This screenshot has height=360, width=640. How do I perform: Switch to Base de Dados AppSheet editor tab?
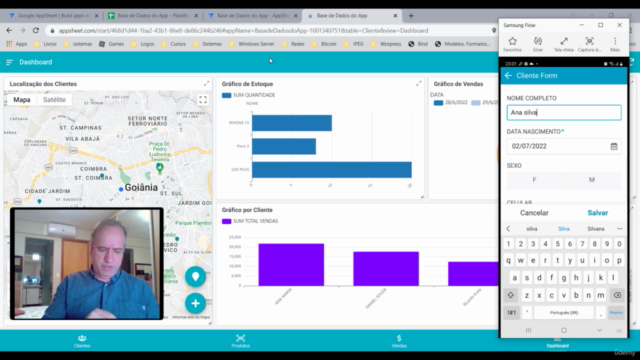[253, 16]
